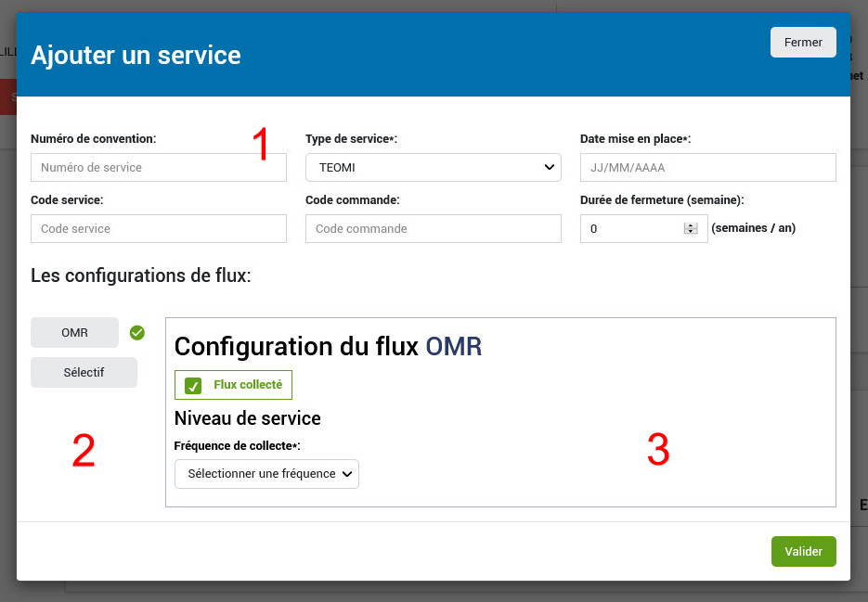Expand the Fréquence de collecte dropdown

[266, 474]
